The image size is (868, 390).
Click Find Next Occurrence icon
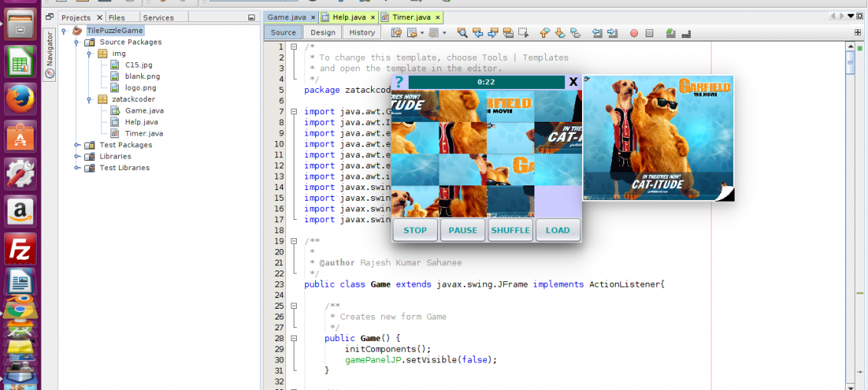coord(493,33)
